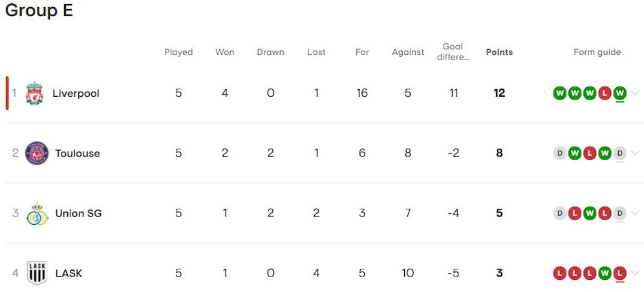Click the Form guide column header
The height and width of the screenshot is (292, 644).
click(x=597, y=52)
